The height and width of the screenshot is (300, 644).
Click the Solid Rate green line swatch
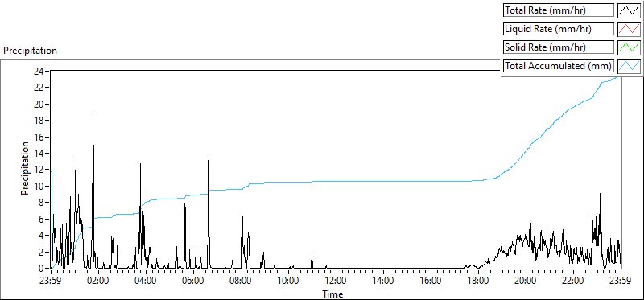(629, 47)
